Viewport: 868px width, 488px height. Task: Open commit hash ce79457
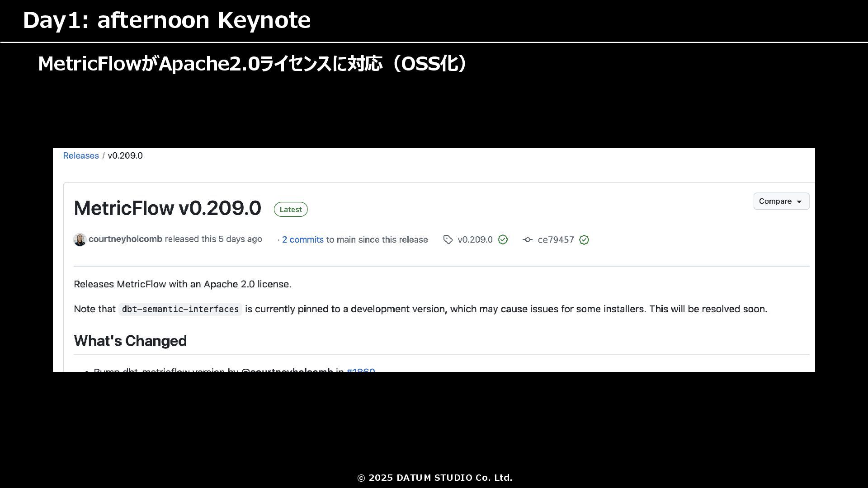coord(556,240)
